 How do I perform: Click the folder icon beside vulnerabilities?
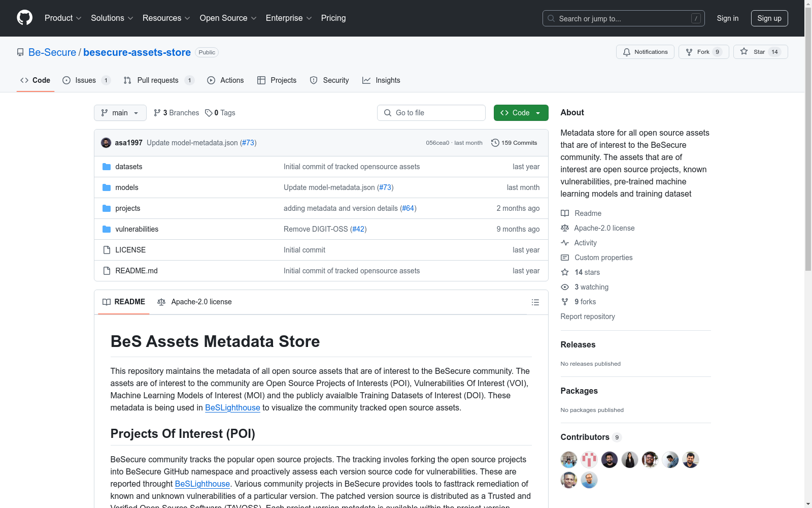coord(107,229)
